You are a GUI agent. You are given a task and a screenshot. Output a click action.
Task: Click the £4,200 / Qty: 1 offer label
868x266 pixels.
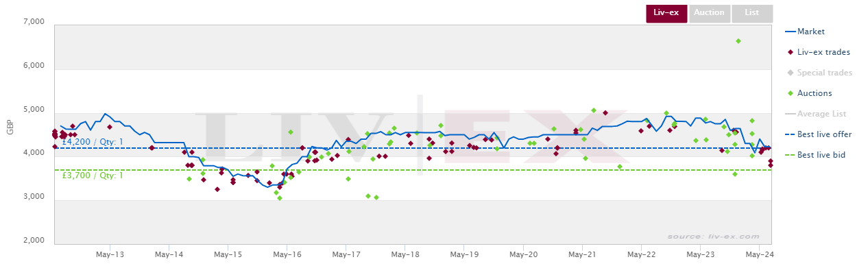(93, 142)
